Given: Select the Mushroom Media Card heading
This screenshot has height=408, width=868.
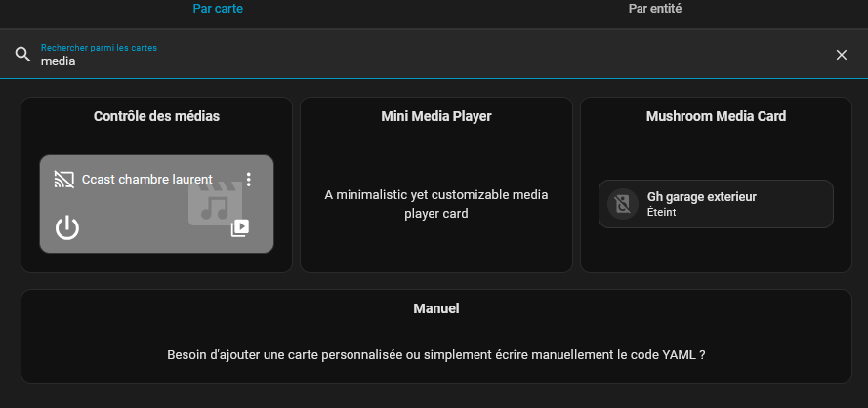Looking at the screenshot, I should point(716,116).
